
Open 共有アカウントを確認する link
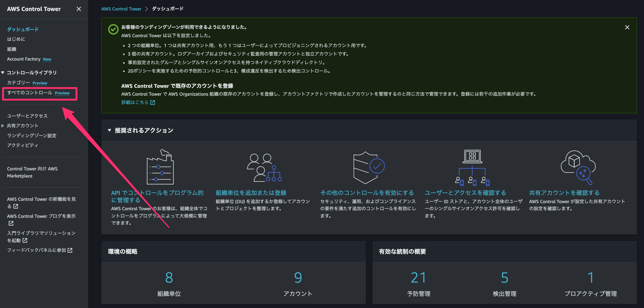[x=564, y=193]
